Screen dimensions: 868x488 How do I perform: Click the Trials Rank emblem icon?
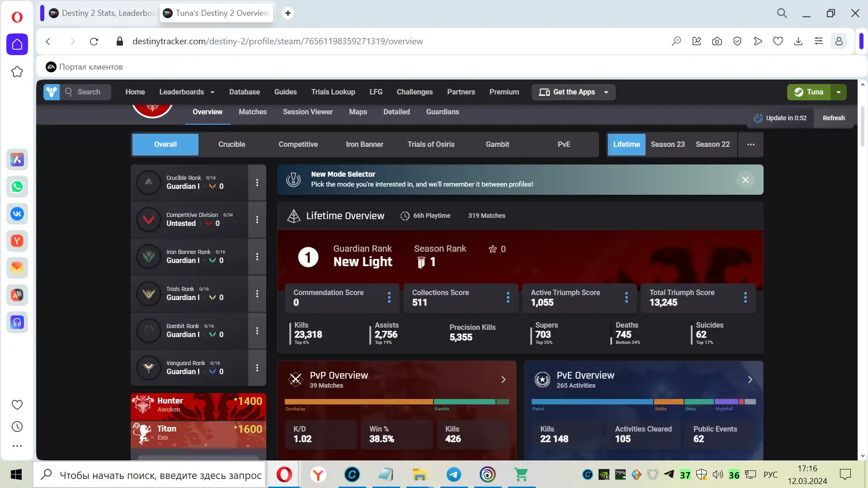(149, 294)
